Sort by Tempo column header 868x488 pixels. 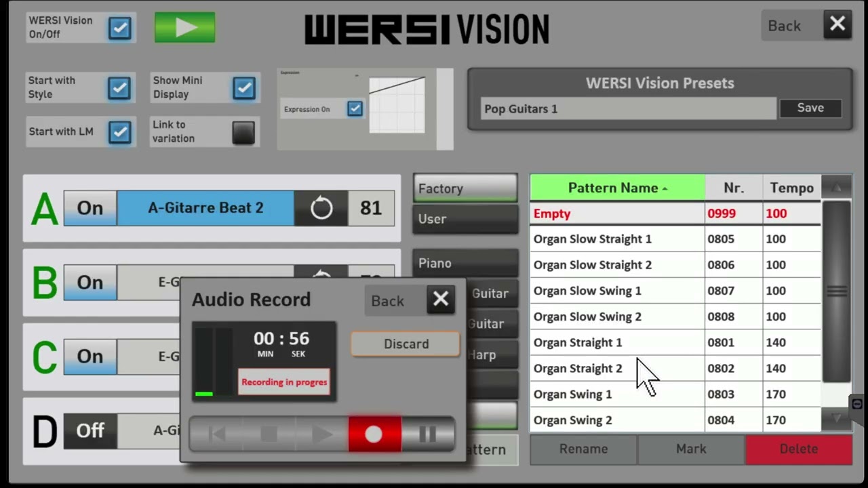click(791, 188)
